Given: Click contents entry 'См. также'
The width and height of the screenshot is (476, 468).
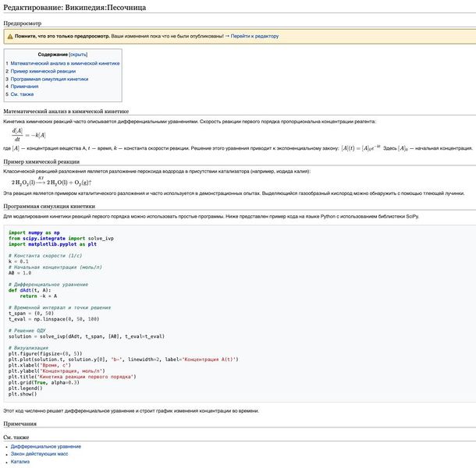Looking at the screenshot, I should 23,94.
